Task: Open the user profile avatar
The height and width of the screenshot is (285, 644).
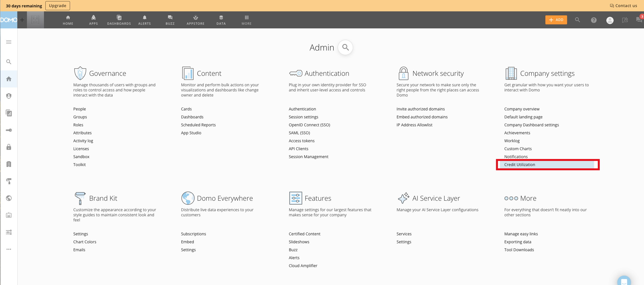Action: click(610, 20)
